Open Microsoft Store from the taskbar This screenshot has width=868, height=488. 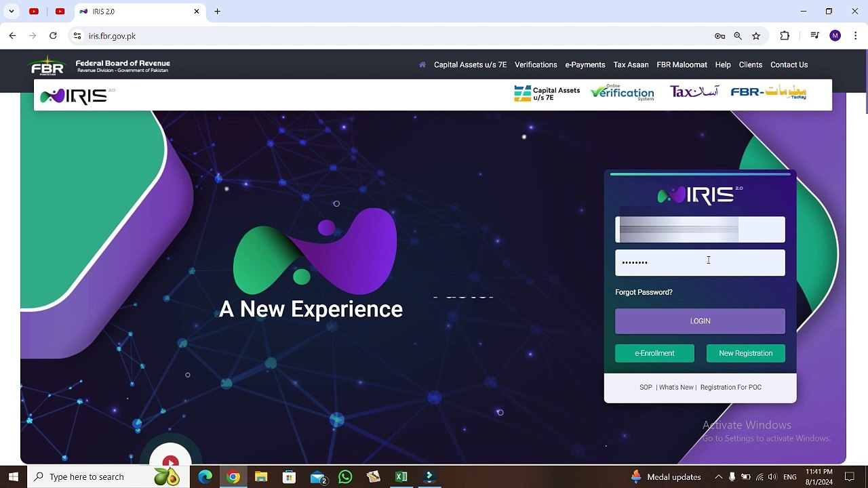click(289, 477)
